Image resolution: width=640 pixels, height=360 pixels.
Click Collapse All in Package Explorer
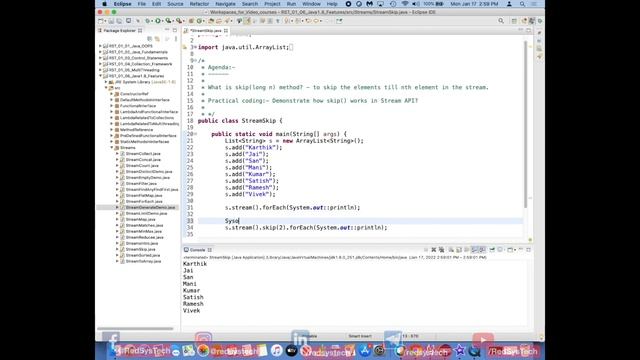pos(150,39)
